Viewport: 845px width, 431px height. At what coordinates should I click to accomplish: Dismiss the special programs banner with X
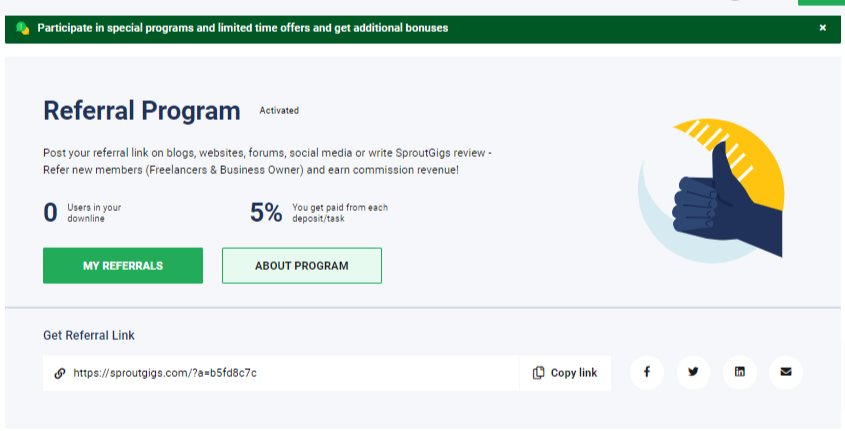pyautogui.click(x=822, y=27)
